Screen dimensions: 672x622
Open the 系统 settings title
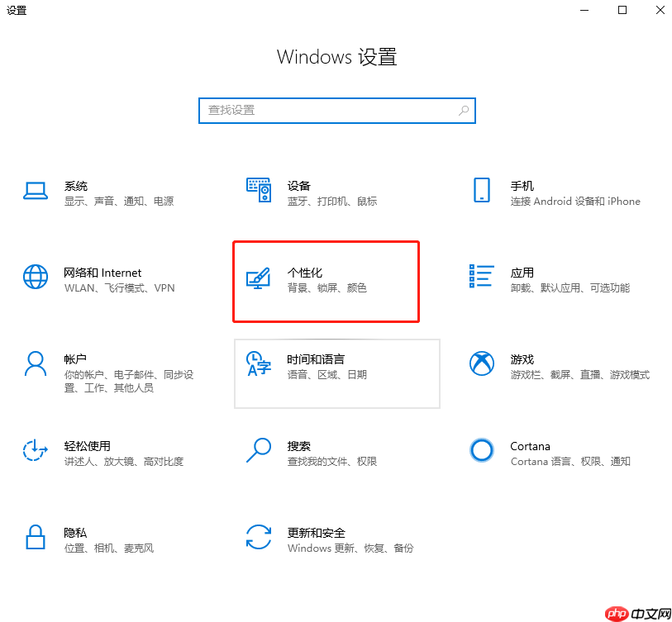tap(76, 186)
